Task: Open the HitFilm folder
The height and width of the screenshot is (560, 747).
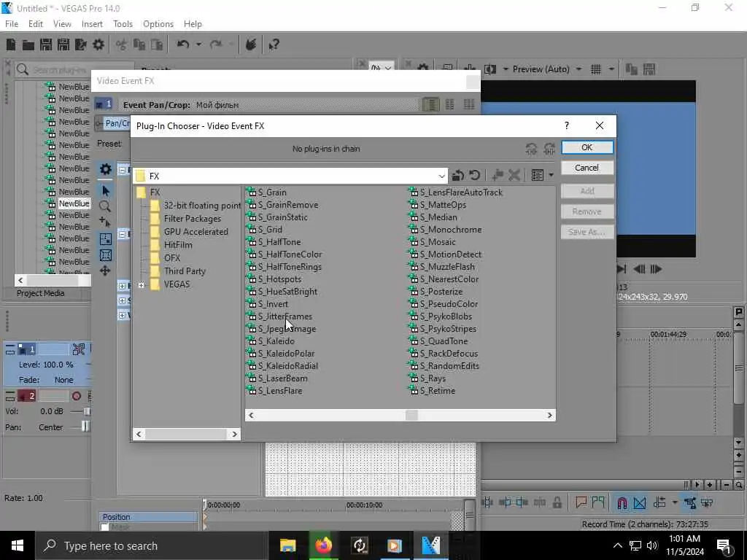Action: click(x=171, y=245)
